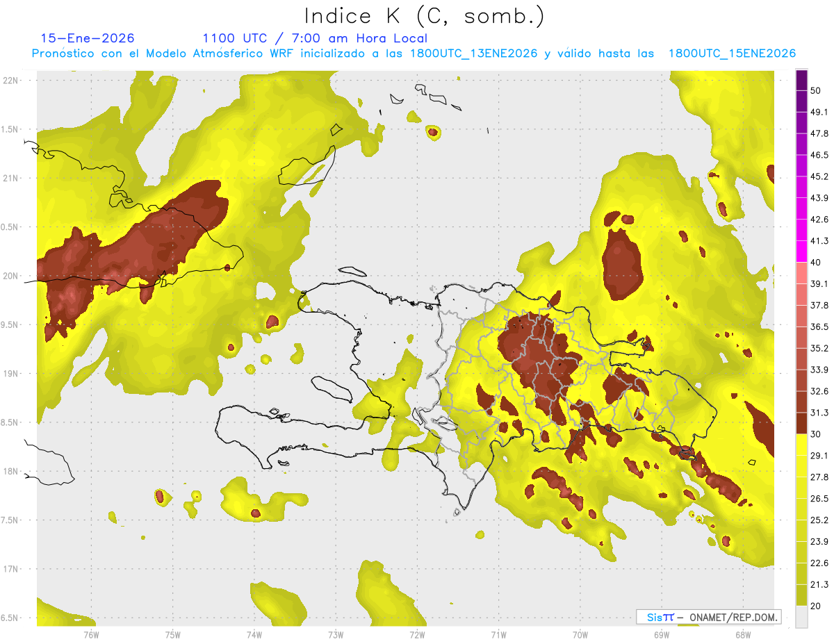Click color scale value '39.1'
This screenshot has width=834, height=644.
819,283
